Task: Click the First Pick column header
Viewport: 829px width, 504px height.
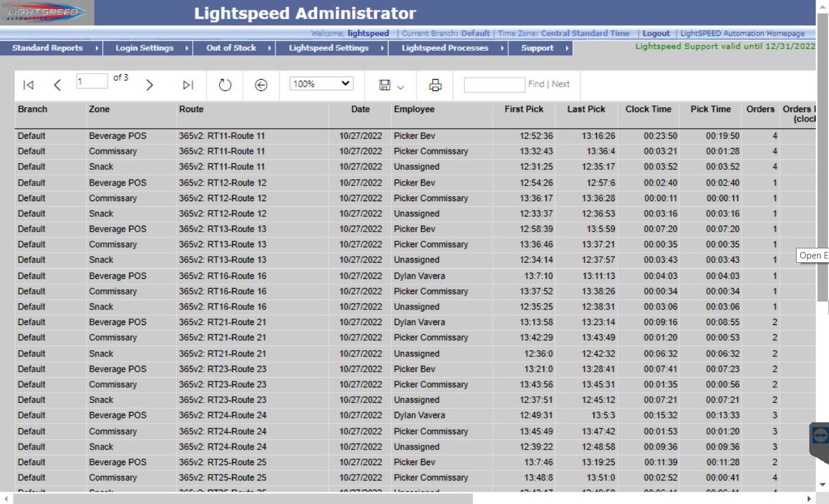Action: pos(524,110)
